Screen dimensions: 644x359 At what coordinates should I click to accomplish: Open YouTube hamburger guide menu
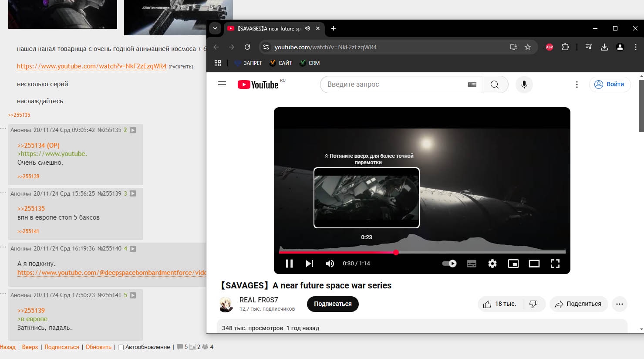pos(222,85)
